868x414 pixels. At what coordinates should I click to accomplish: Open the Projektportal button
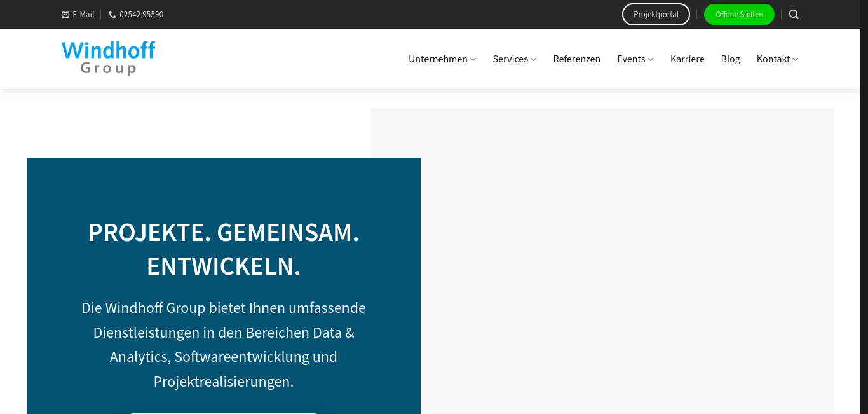point(656,14)
